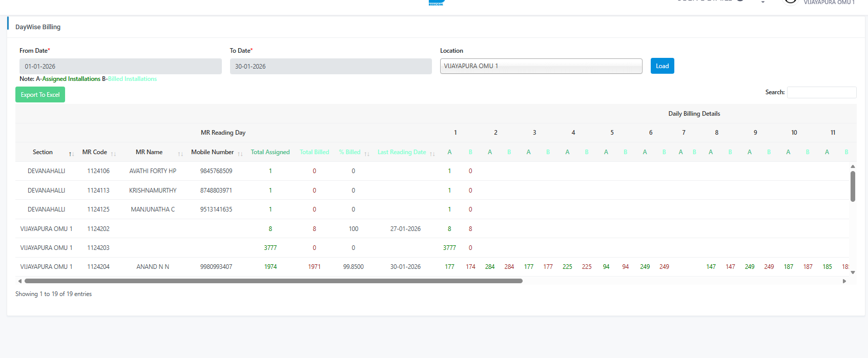Image resolution: width=868 pixels, height=358 pixels.
Task: Click sort arrows beside MR Code
Action: tap(113, 154)
